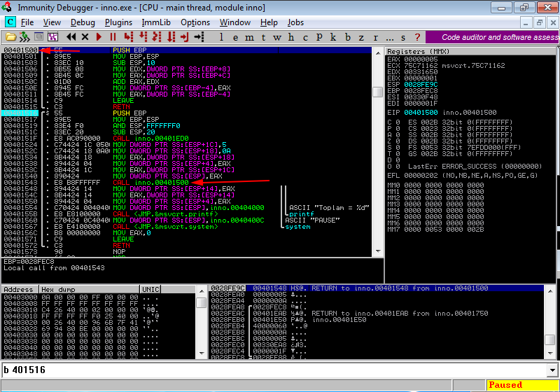560x392 pixels.
Task: Show windows list with 'w' button
Action: [x=277, y=37]
